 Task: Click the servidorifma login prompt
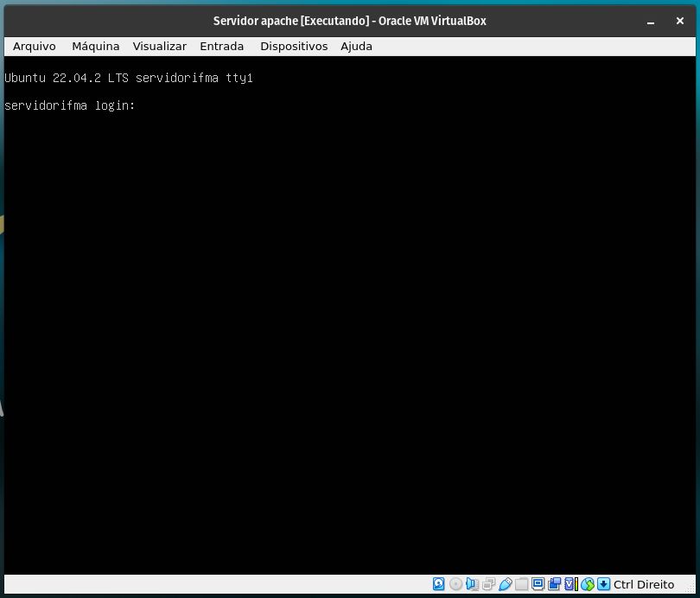[x=71, y=105]
